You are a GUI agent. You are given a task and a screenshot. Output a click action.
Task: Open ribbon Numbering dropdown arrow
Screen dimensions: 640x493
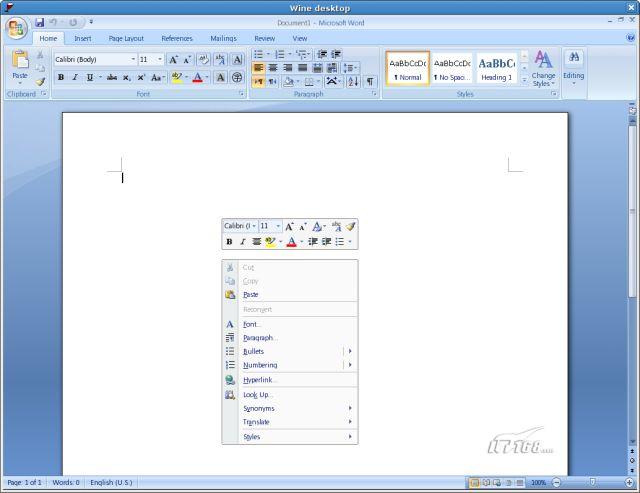tap(290, 54)
